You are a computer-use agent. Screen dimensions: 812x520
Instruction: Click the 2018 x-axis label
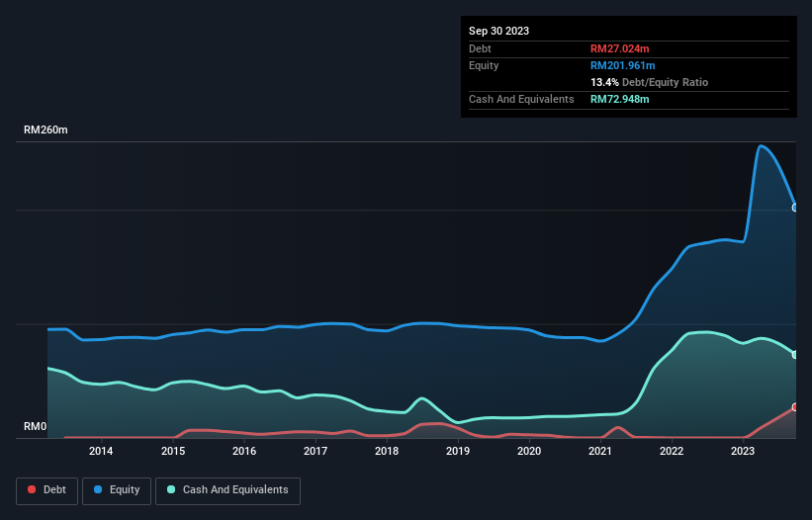387,451
